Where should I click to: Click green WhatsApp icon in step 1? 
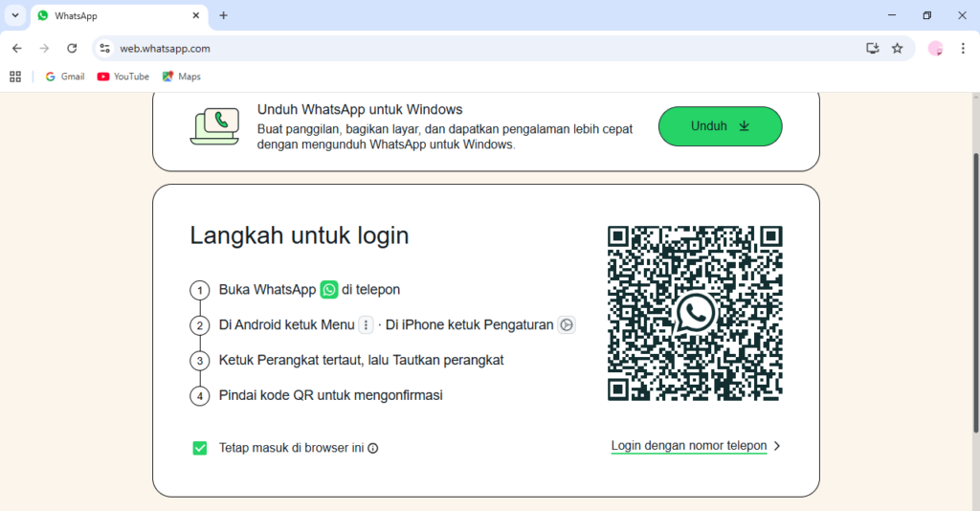coord(329,290)
